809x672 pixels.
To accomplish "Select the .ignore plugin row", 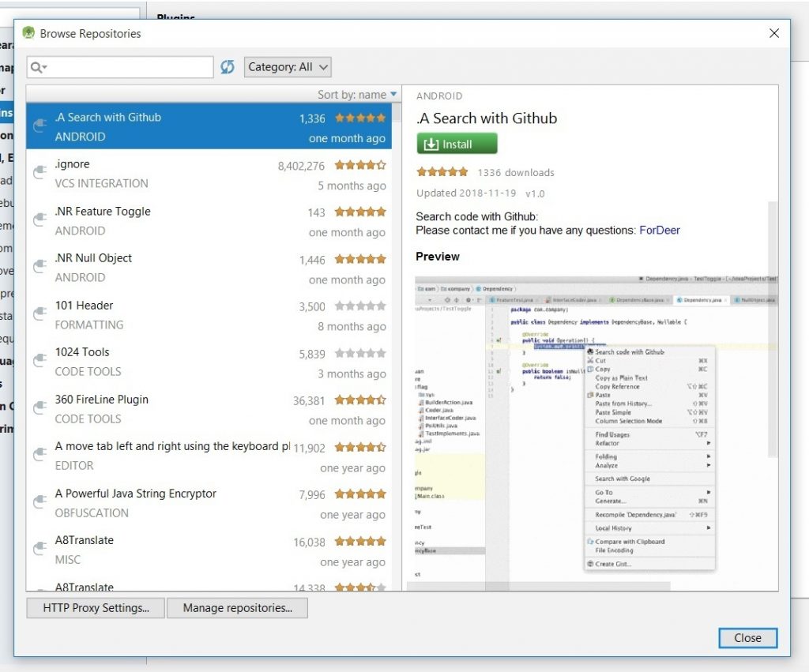I will (209, 174).
